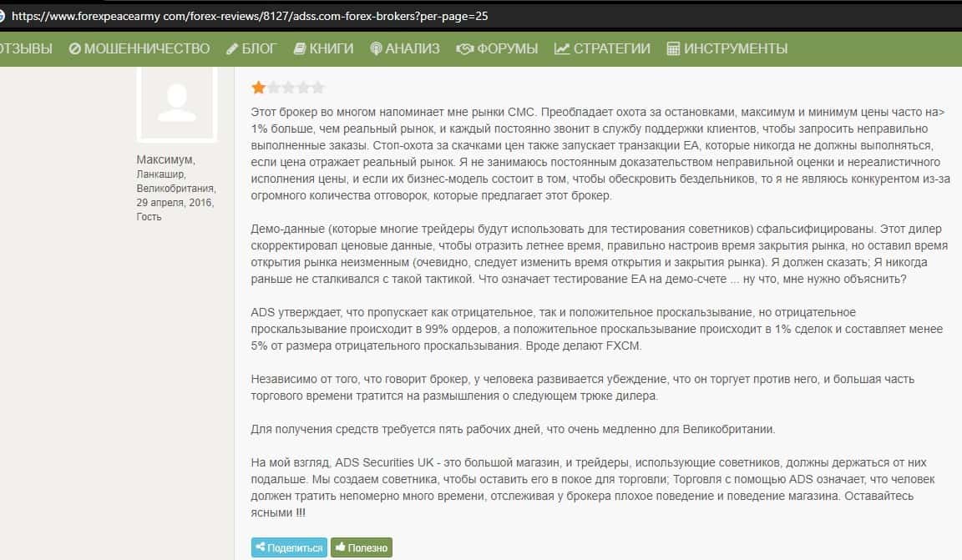The image size is (962, 560).
Task: Open the МОШЕННИЧЕСТВО menu item
Action: pyautogui.click(x=139, y=48)
